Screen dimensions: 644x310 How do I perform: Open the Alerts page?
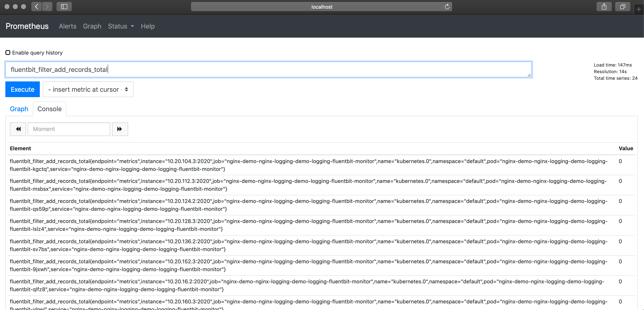[x=67, y=26]
